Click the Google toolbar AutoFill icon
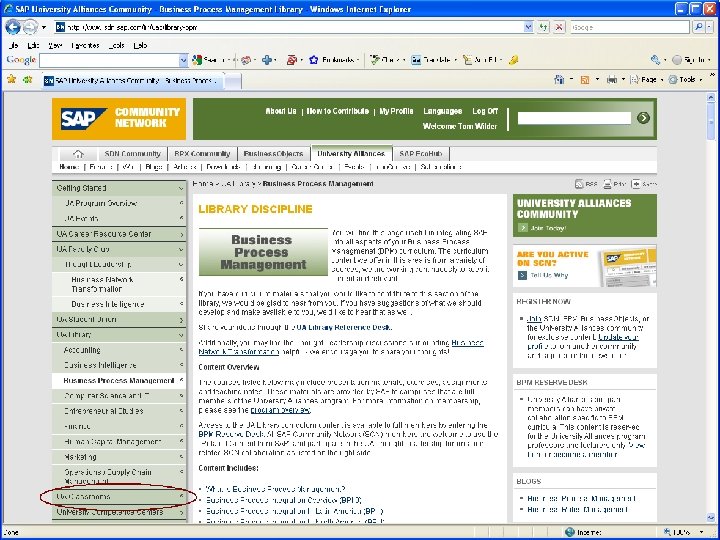Screen dimensions: 720x540 click(x=480, y=60)
